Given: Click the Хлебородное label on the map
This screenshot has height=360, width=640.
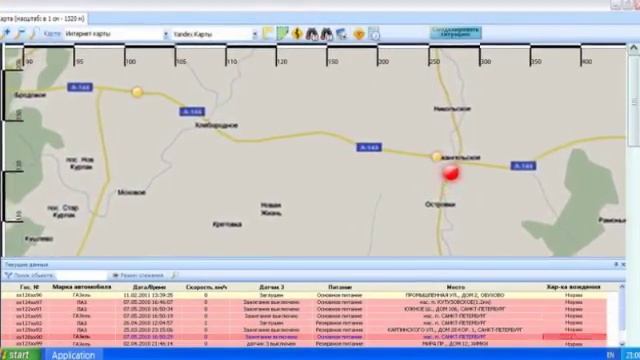Looking at the screenshot, I should [x=216, y=125].
